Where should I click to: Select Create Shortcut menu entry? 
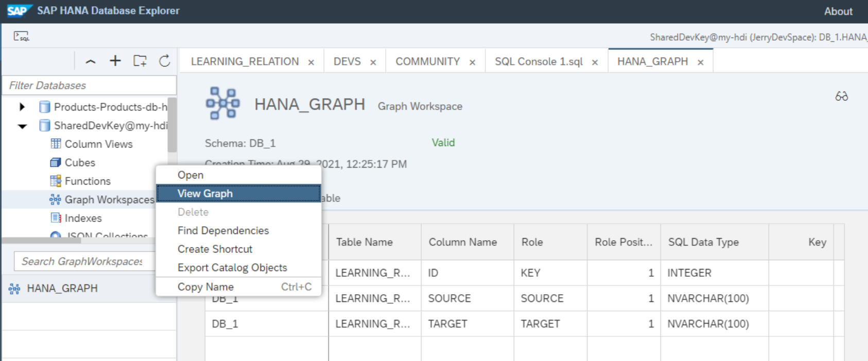238,249
